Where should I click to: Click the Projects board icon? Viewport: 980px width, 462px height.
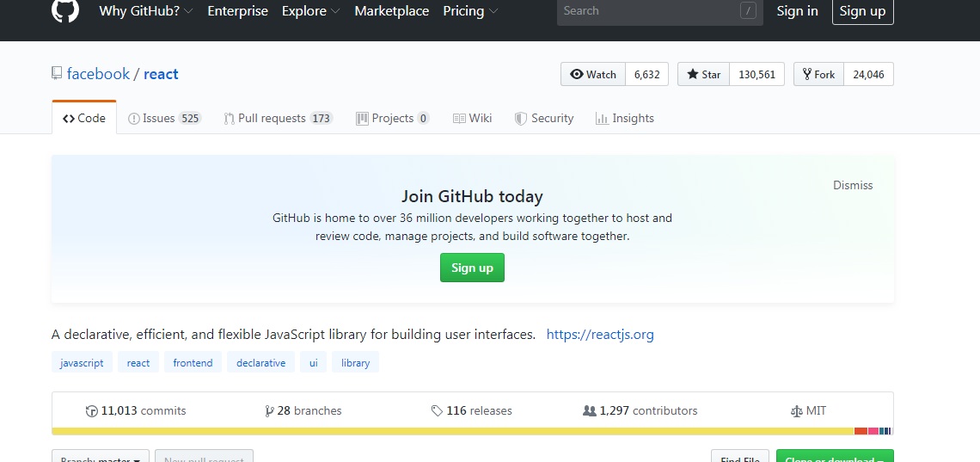coord(362,118)
